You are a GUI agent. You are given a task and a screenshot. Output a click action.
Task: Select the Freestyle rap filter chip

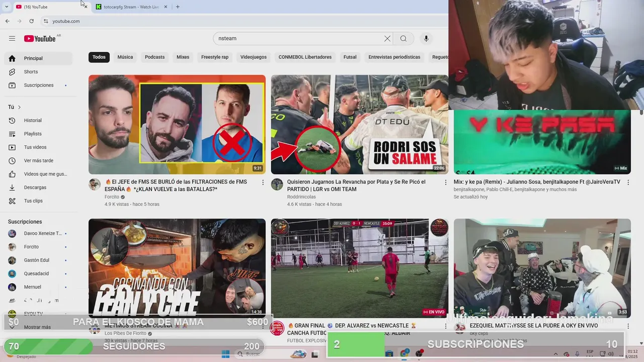[215, 57]
